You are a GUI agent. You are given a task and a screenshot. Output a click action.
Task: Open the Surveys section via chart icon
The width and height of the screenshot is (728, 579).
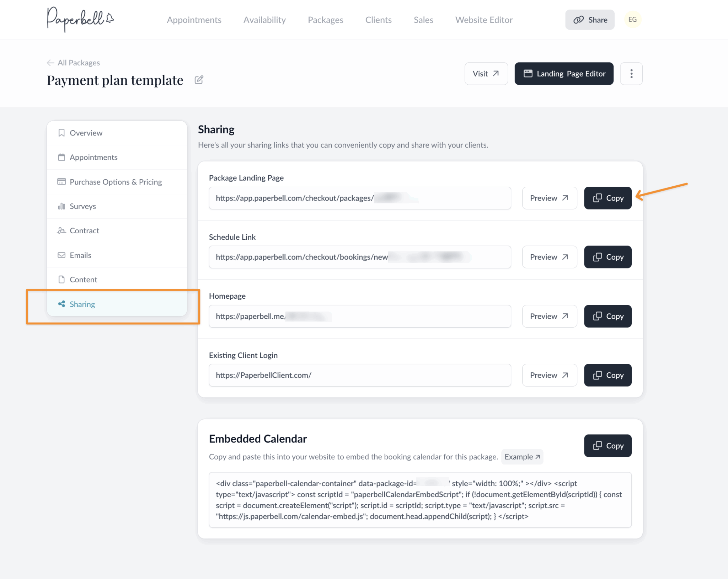(x=61, y=206)
